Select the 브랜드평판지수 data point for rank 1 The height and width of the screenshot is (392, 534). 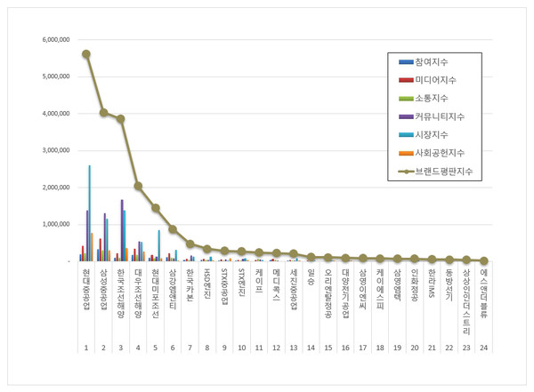86,54
